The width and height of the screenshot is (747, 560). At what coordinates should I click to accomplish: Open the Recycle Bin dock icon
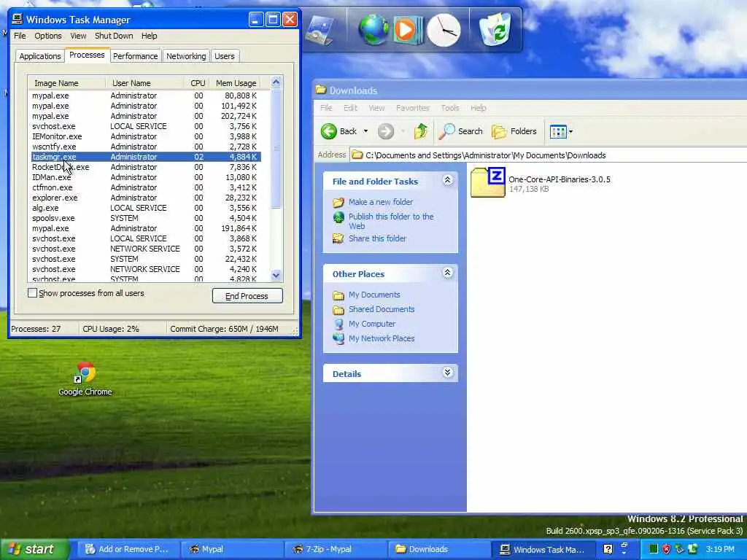(x=495, y=29)
